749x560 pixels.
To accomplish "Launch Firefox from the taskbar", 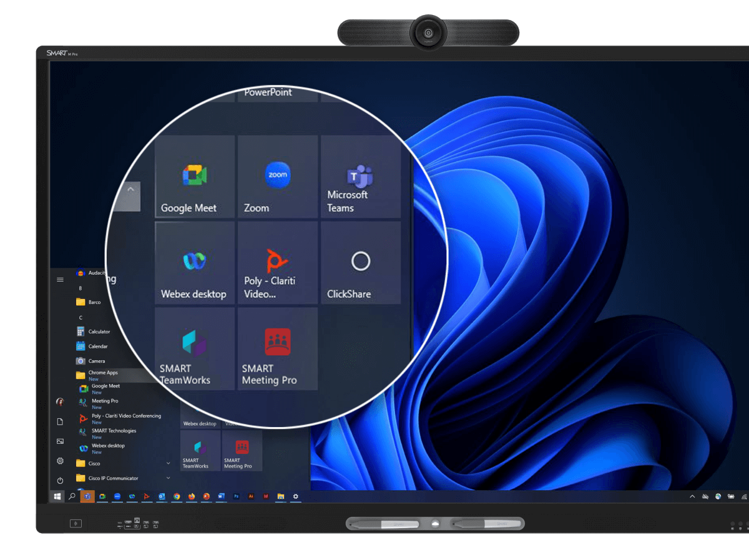I will [x=192, y=496].
